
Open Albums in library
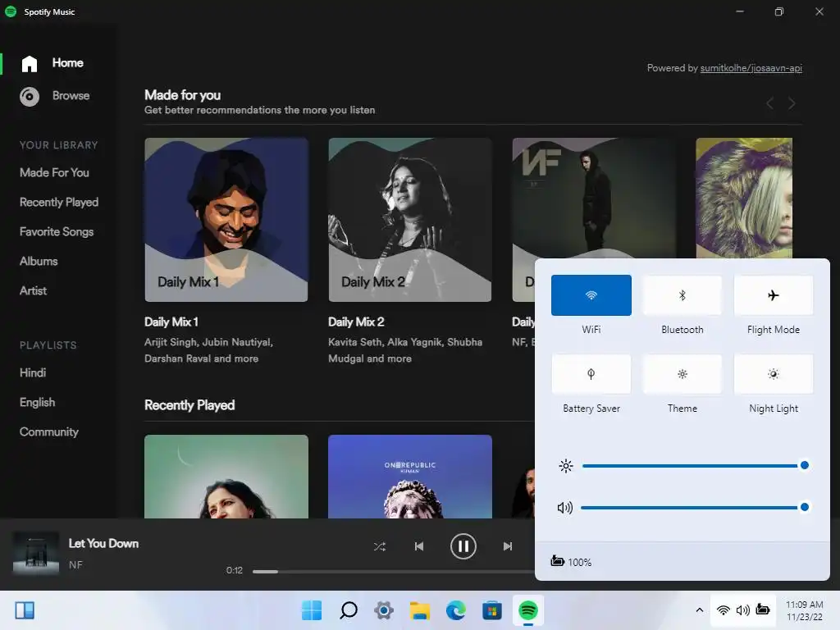[39, 261]
